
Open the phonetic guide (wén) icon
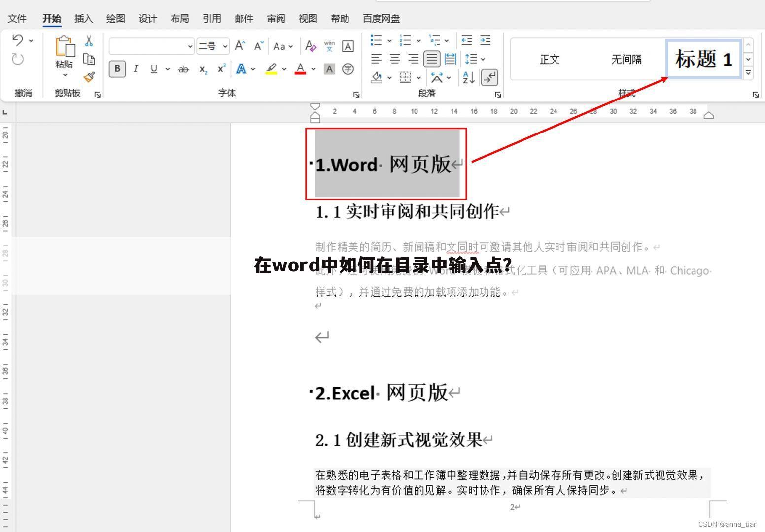pyautogui.click(x=329, y=46)
